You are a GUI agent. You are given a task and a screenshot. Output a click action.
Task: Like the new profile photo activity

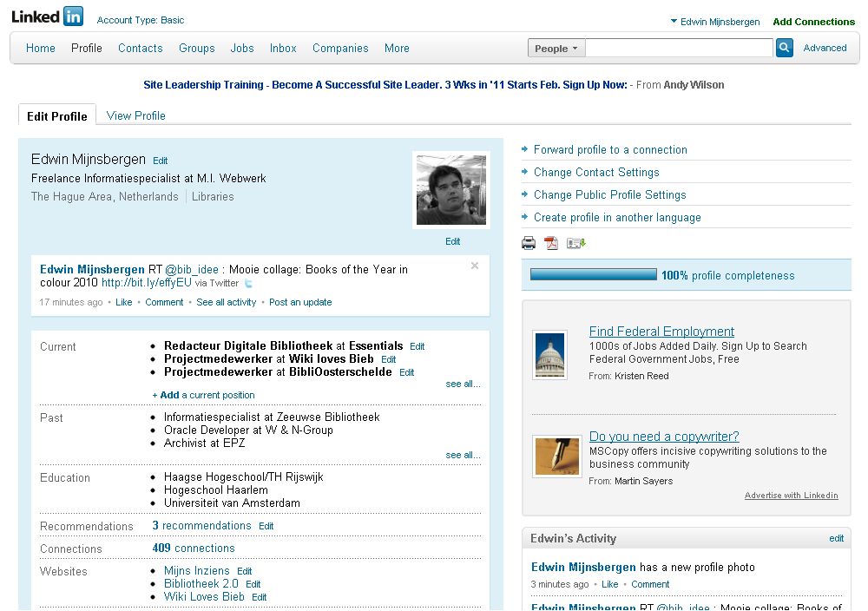(609, 584)
